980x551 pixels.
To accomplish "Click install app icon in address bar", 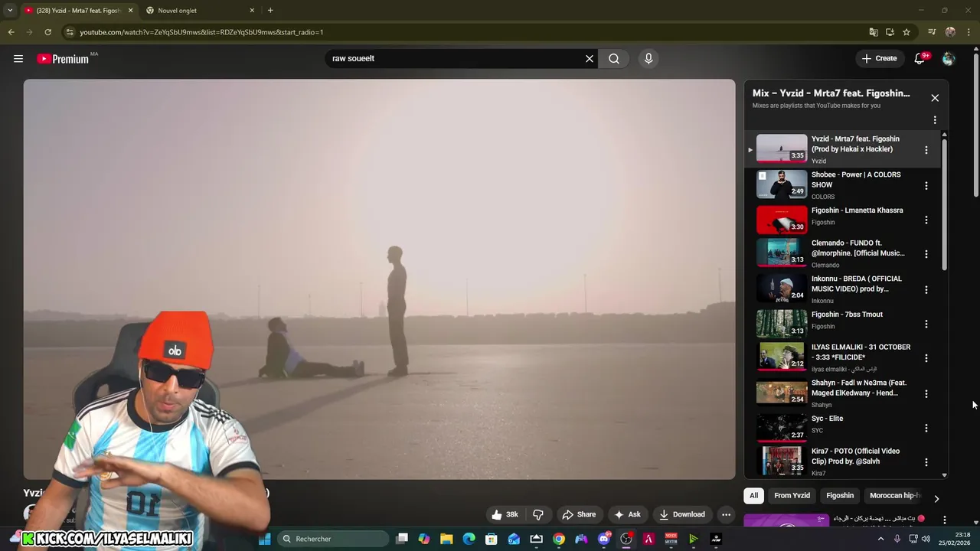I will pos(890,32).
